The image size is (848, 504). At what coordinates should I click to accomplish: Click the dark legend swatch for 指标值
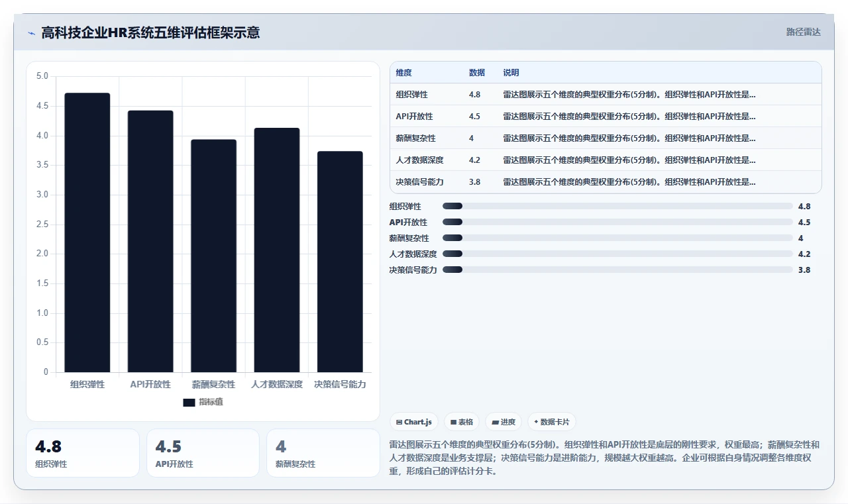(189, 403)
